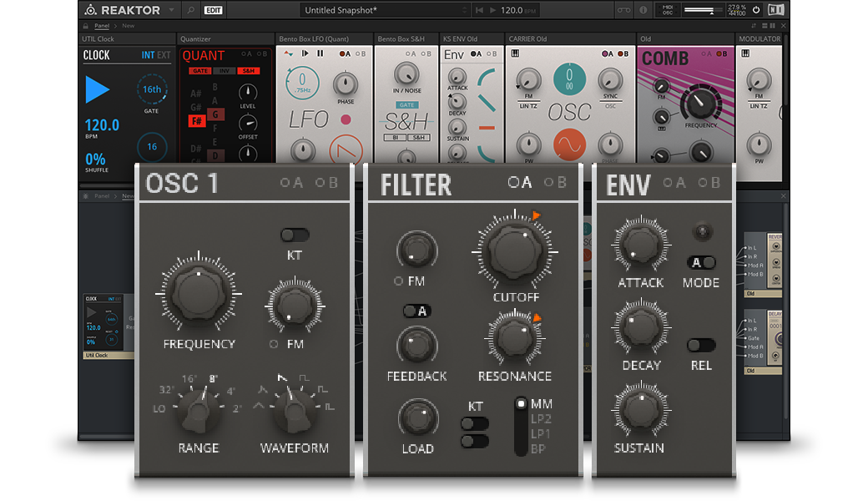The height and width of the screenshot is (501, 868).
Task: Switch clock source to EXT
Action: [x=164, y=55]
